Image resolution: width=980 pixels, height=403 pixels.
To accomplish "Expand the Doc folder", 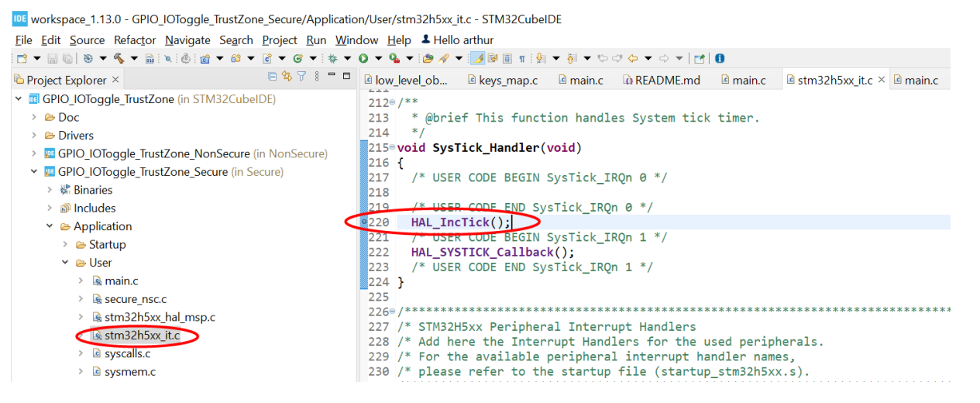I will click(x=34, y=117).
